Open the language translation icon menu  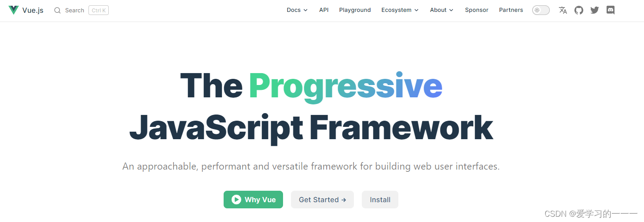tap(563, 10)
